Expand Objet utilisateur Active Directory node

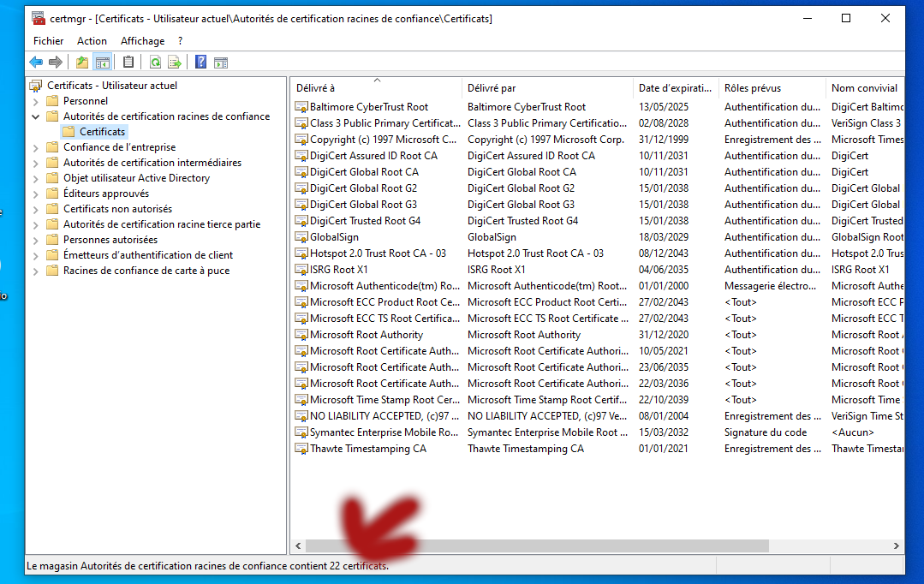pos(36,178)
